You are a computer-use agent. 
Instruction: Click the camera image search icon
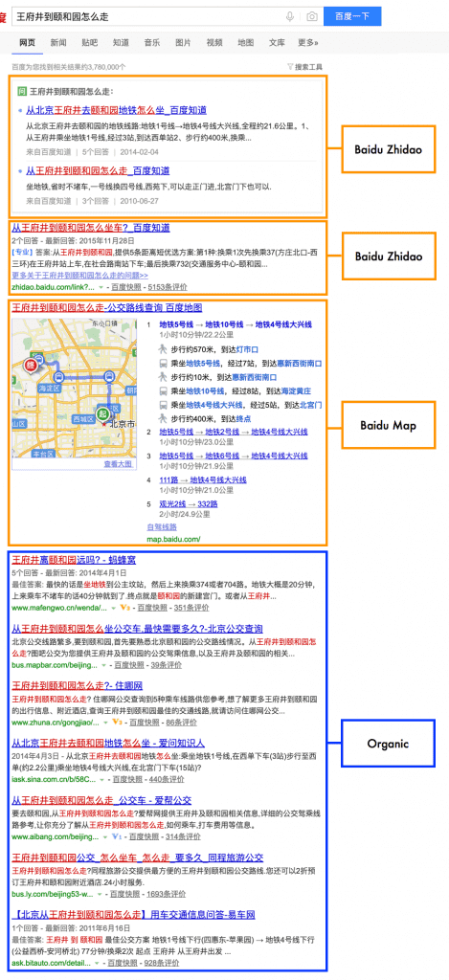click(x=311, y=17)
